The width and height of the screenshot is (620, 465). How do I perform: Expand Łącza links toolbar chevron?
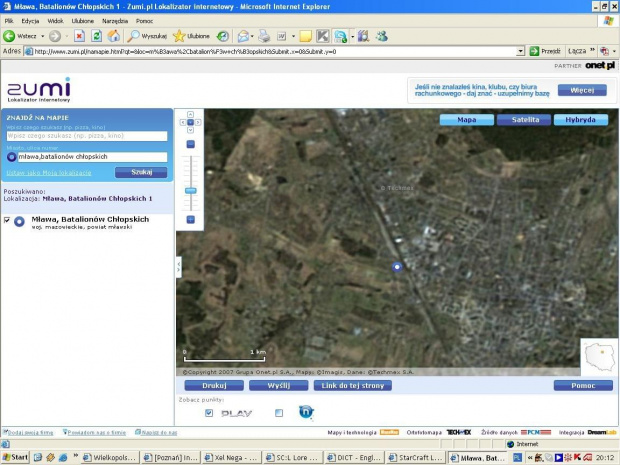(592, 50)
